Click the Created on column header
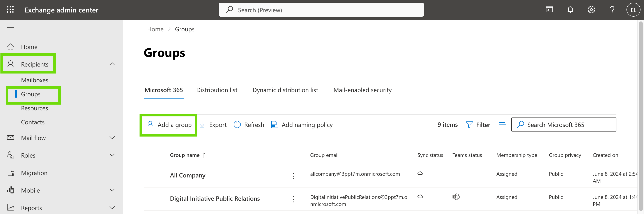This screenshot has height=214, width=644. 605,155
